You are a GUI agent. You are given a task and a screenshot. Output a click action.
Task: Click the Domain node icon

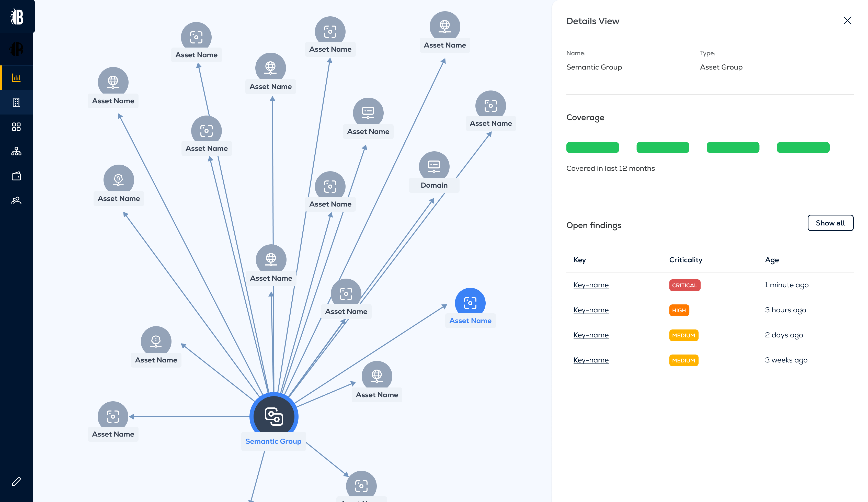click(434, 166)
